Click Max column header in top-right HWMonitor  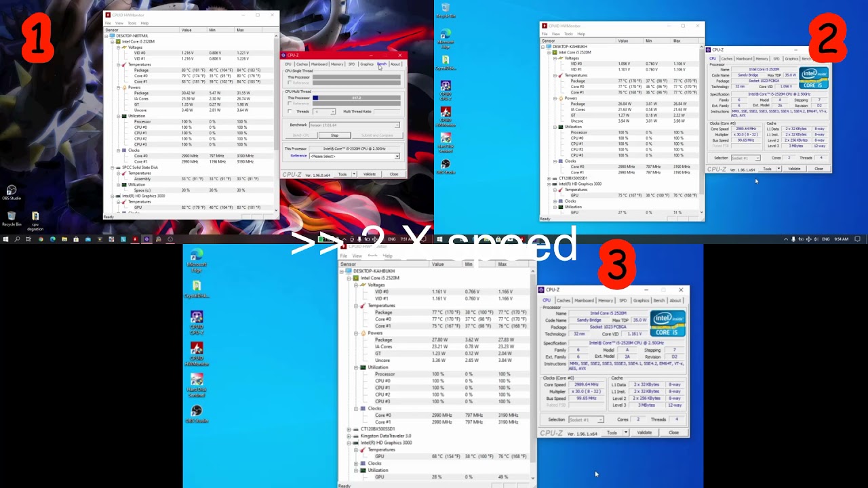(685, 41)
